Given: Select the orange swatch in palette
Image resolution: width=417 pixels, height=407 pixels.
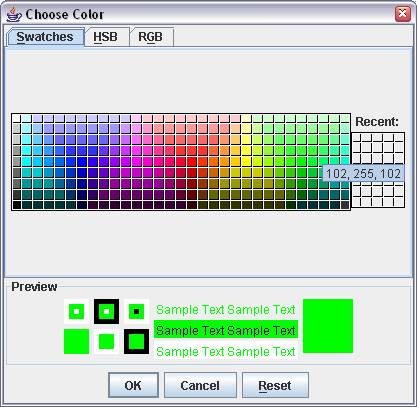Looking at the screenshot, I should 225,161.
